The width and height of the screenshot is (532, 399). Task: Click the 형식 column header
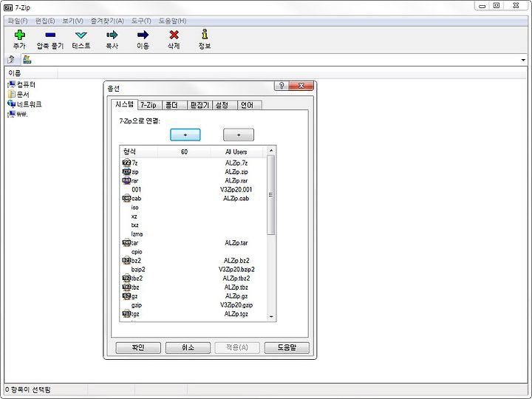(x=139, y=151)
